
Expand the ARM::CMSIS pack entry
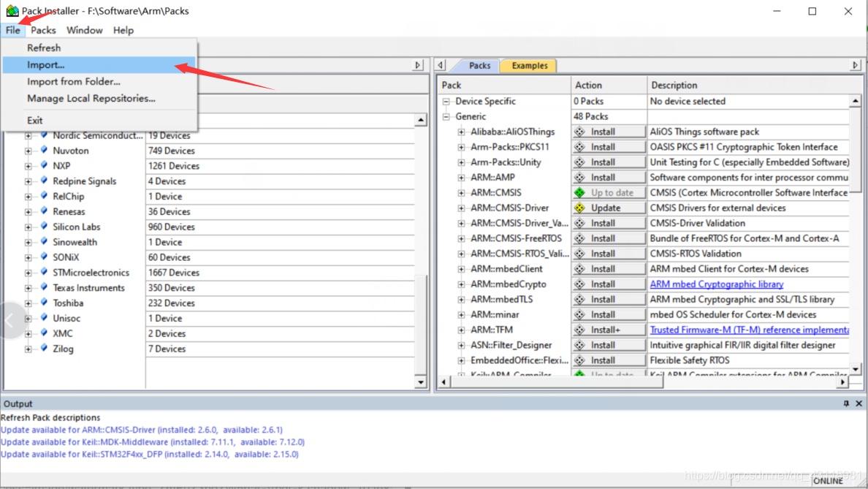461,193
